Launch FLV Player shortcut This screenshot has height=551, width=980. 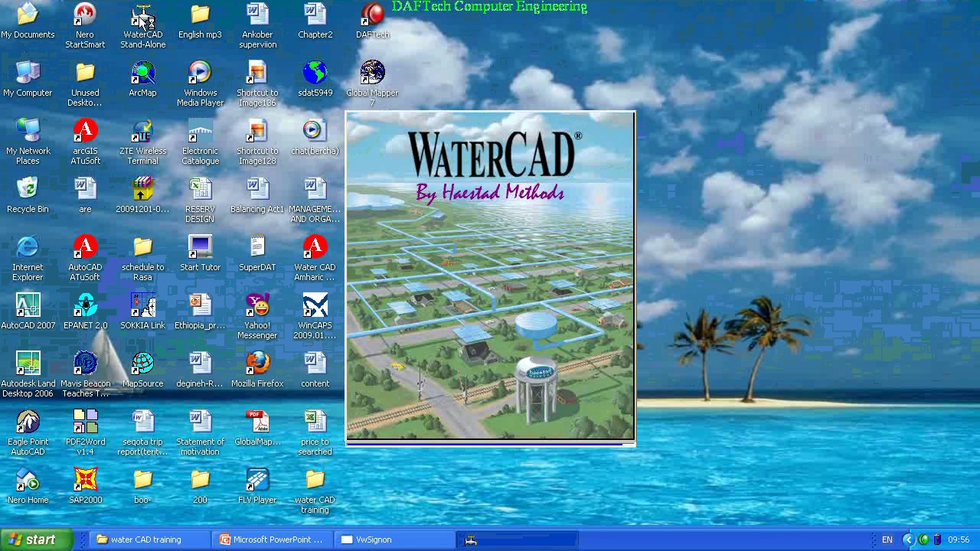pyautogui.click(x=257, y=480)
